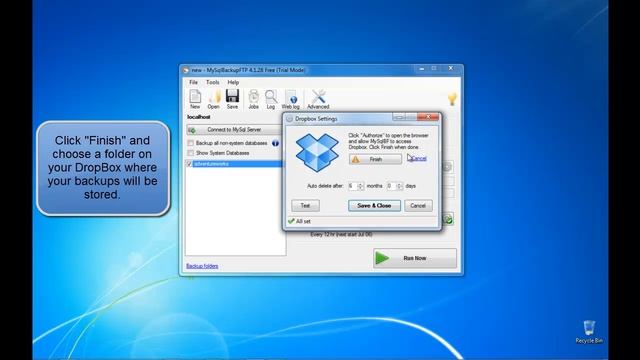
Task: Adjust the months spinner for Auto delete
Action: (360, 186)
